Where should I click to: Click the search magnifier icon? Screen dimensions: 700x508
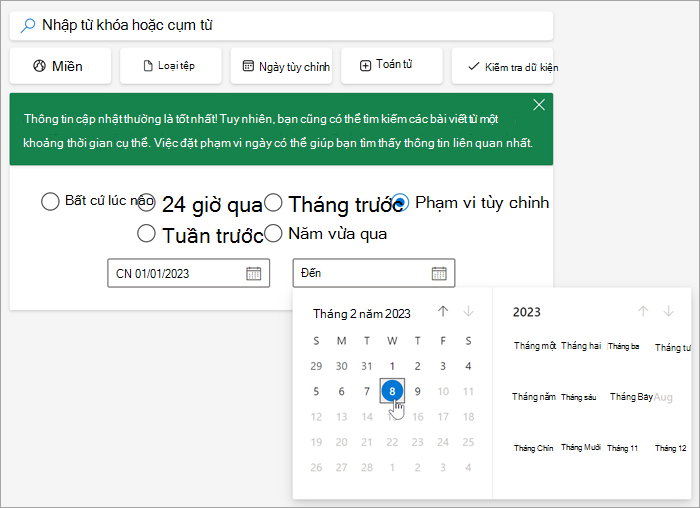(28, 25)
